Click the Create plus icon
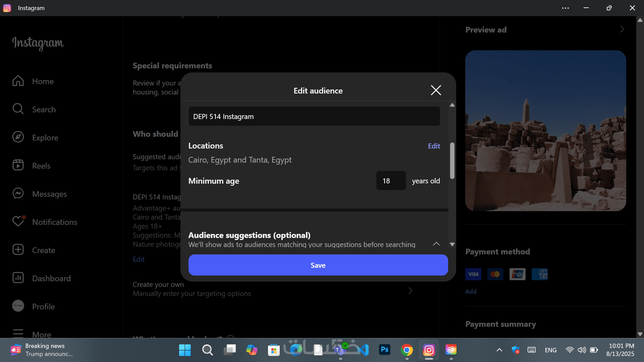The width and height of the screenshot is (644, 362). [18, 250]
